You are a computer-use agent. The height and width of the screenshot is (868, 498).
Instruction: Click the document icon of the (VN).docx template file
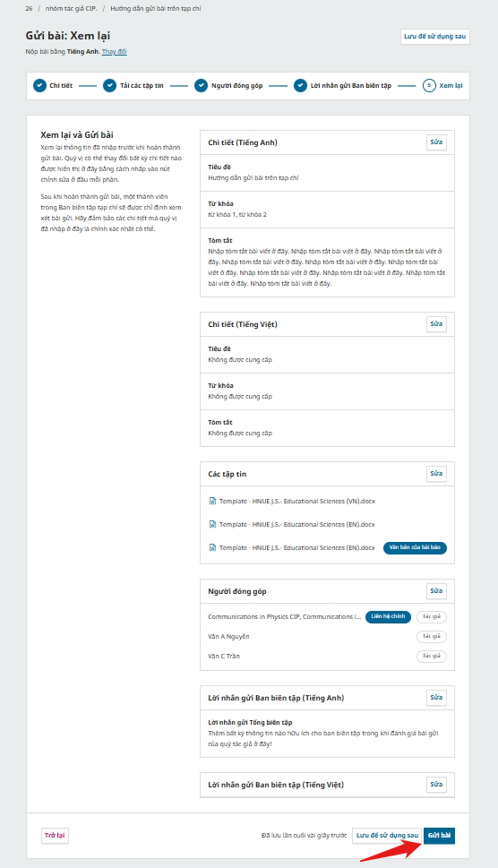pyautogui.click(x=212, y=501)
